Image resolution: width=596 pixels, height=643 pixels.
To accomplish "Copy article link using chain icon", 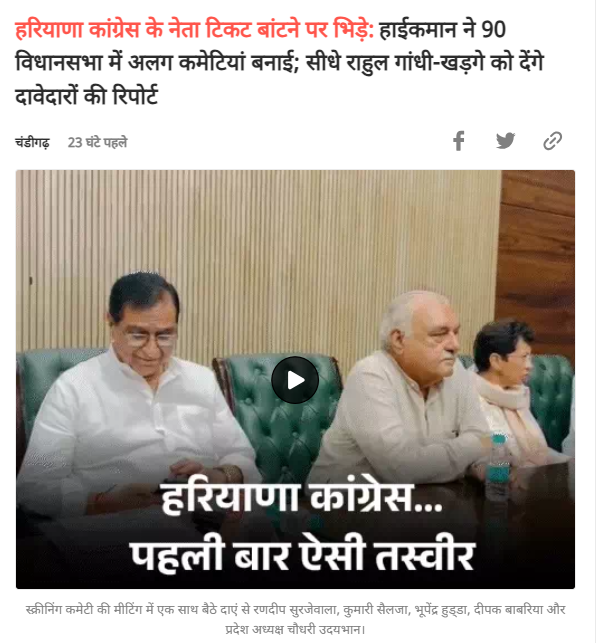I will 553,141.
